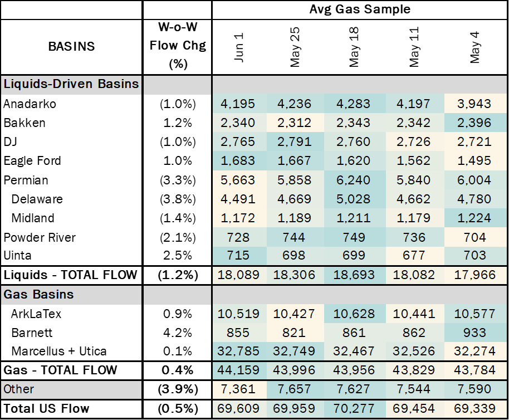
Task: Select the Anadarko row label
Action: pos(30,104)
